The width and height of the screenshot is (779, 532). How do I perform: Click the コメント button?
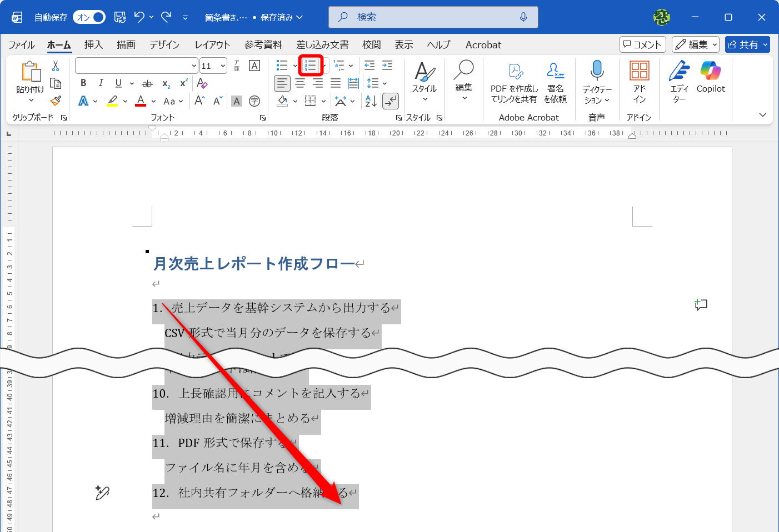642,44
